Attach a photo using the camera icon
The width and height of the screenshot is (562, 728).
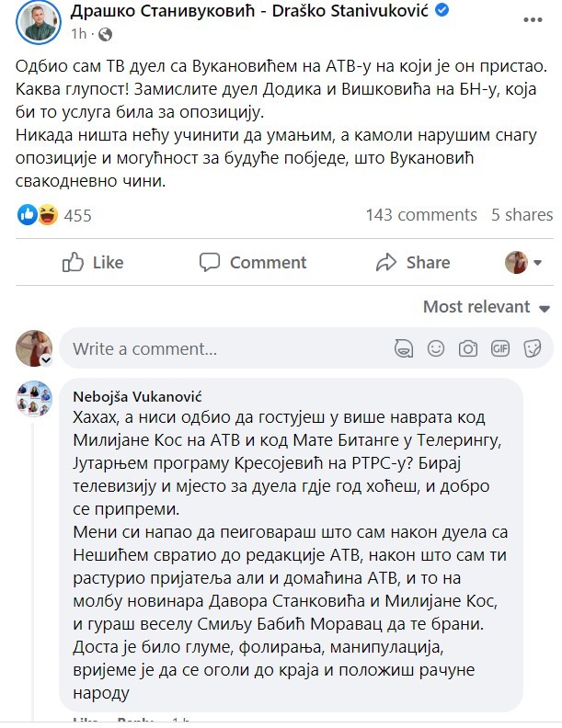tap(468, 348)
